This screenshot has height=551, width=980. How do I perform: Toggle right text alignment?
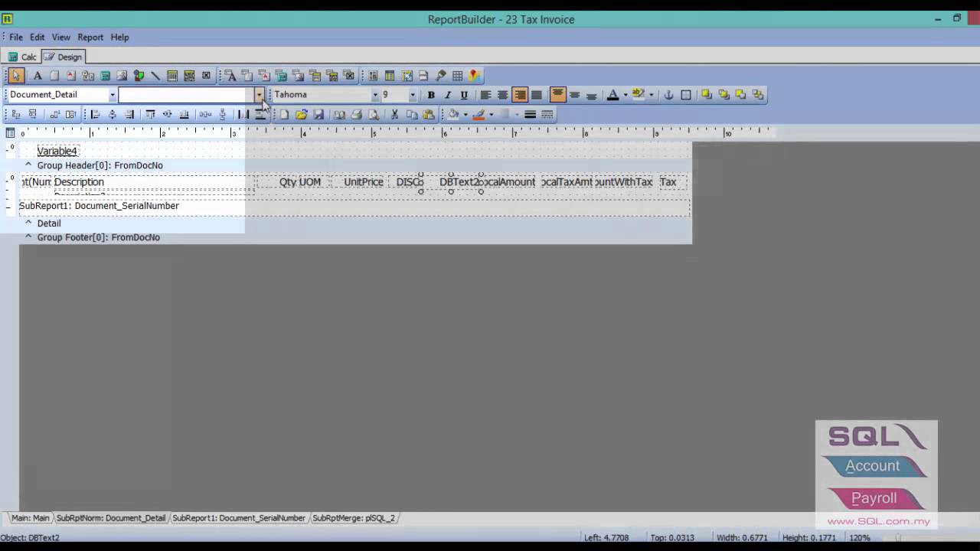[520, 95]
